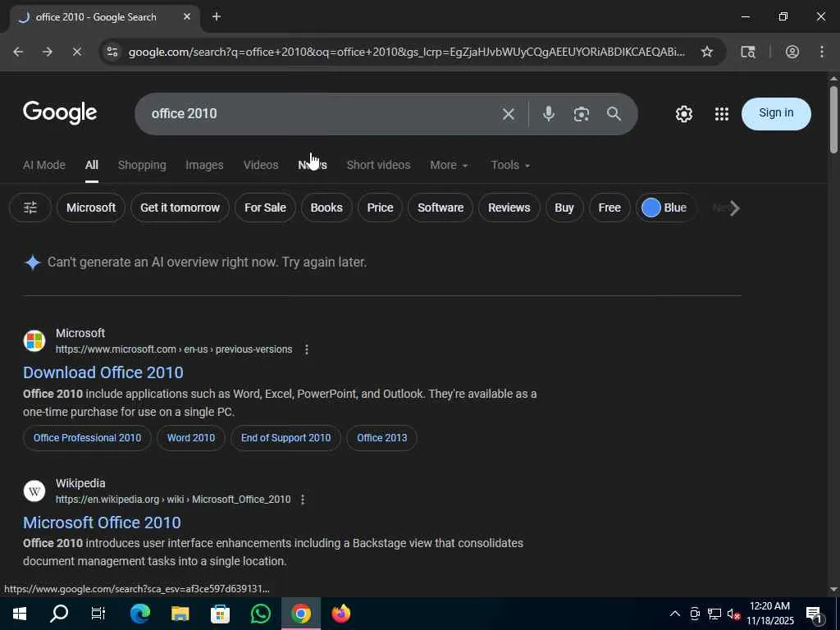
Task: Switch to Shopping results tab
Action: point(142,165)
